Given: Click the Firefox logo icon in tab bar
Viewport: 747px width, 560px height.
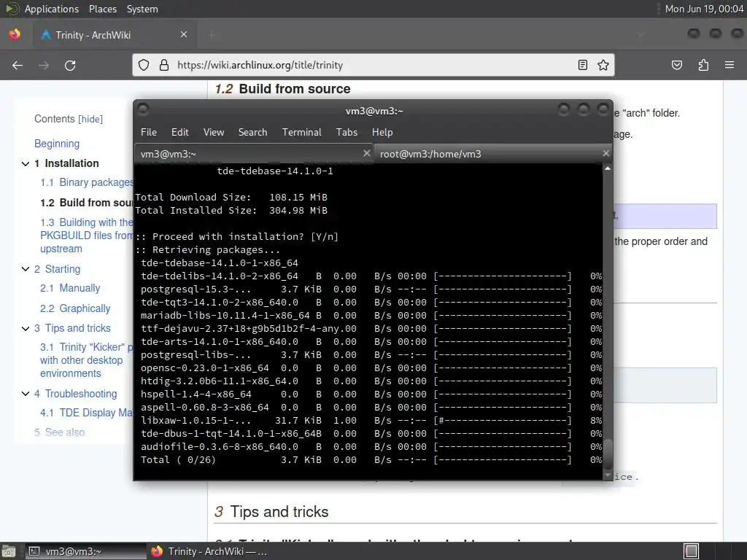Looking at the screenshot, I should [15, 34].
